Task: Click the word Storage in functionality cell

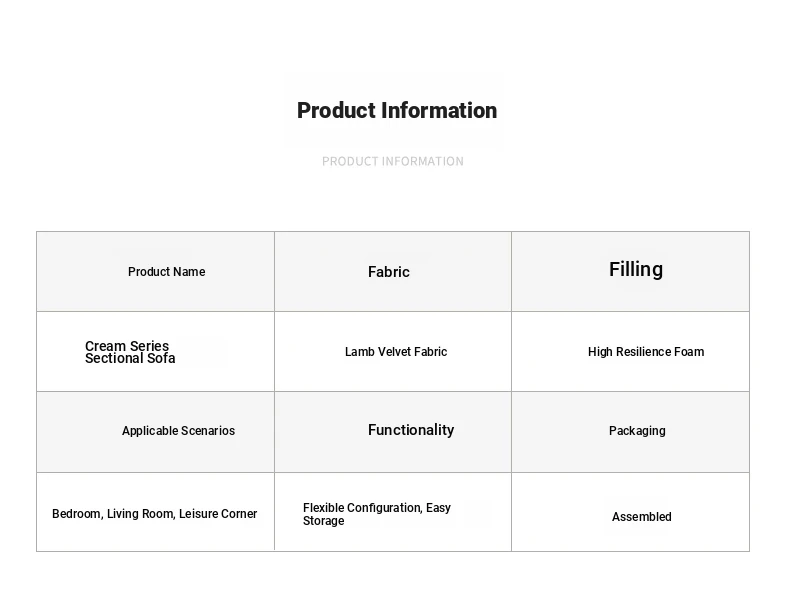Action: coord(323,521)
